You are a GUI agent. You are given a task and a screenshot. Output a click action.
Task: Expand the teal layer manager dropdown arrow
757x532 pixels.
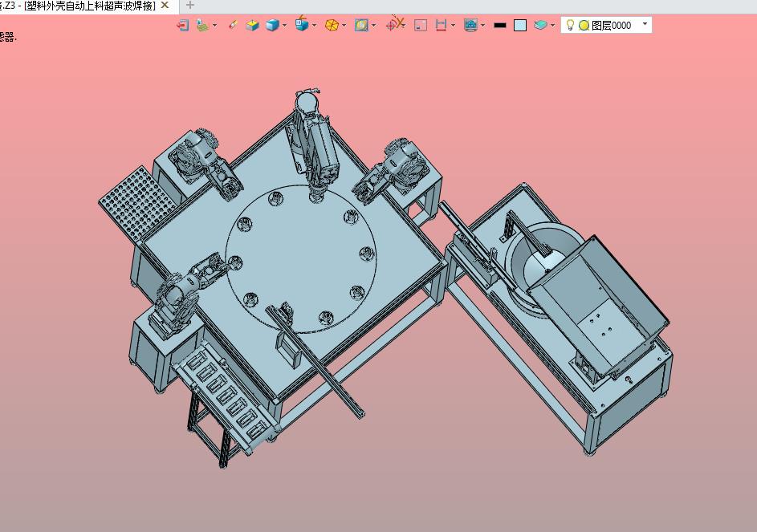coord(553,26)
